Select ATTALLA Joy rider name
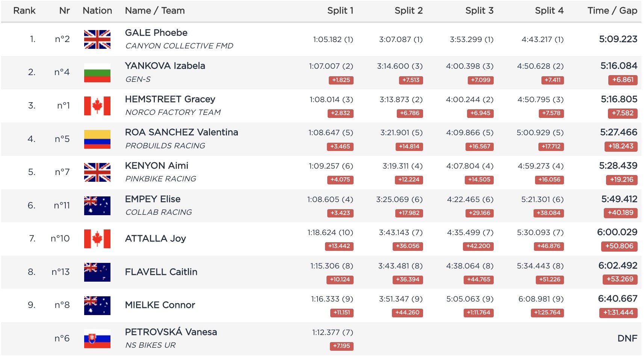Image resolution: width=644 pixels, height=356 pixels. (155, 238)
